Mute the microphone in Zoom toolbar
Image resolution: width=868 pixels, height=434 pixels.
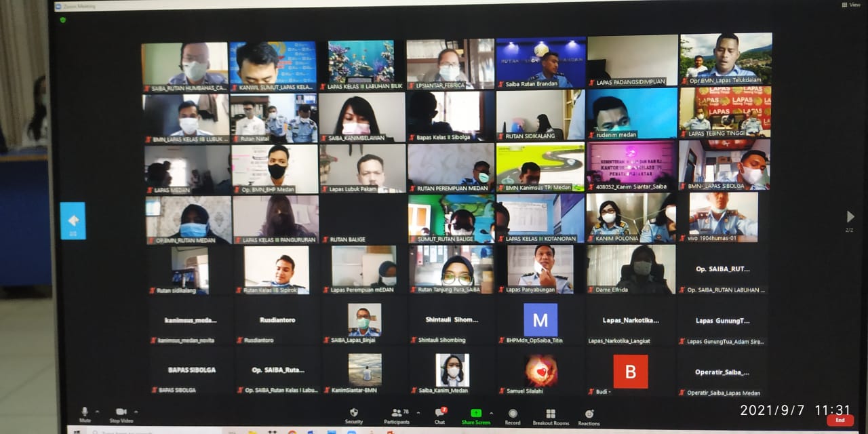coord(85,413)
